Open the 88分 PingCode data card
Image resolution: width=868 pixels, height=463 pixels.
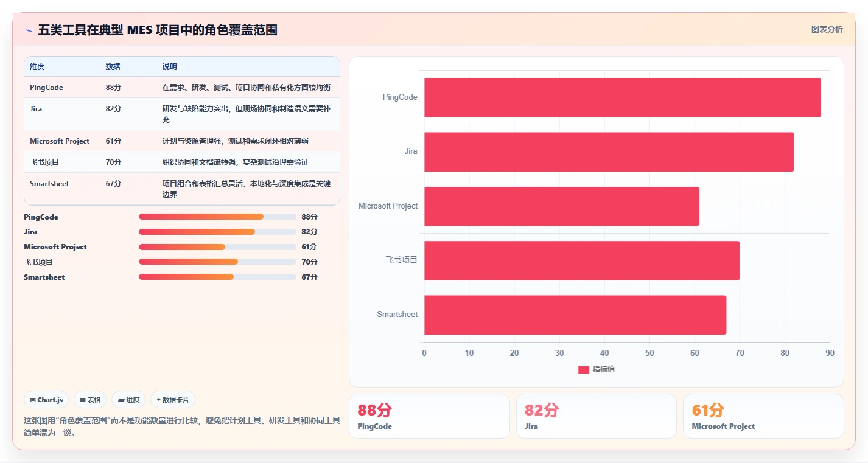click(x=429, y=416)
